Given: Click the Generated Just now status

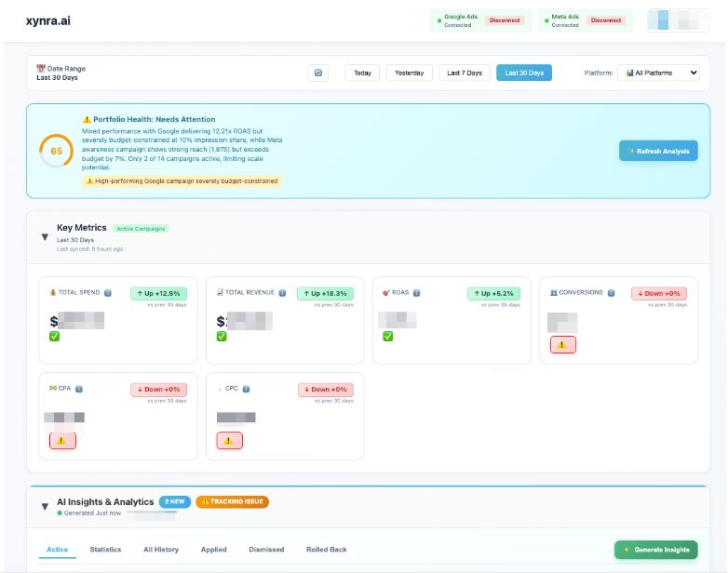Looking at the screenshot, I should 89,513.
